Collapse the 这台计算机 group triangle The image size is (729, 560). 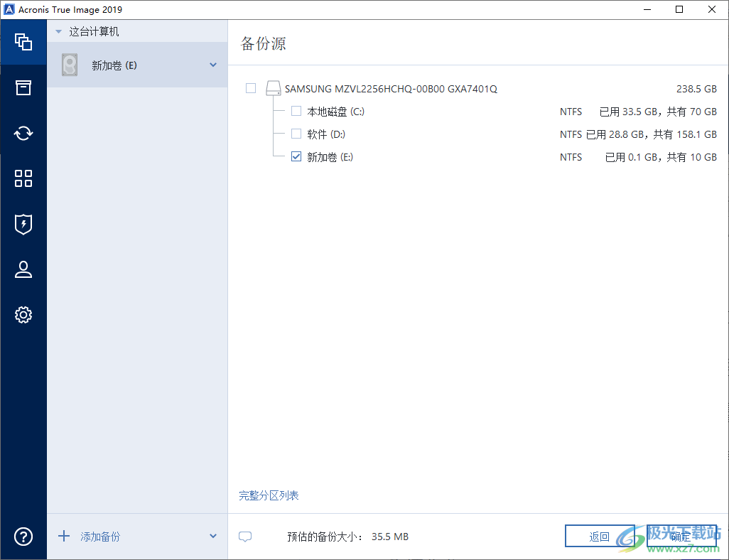point(58,32)
